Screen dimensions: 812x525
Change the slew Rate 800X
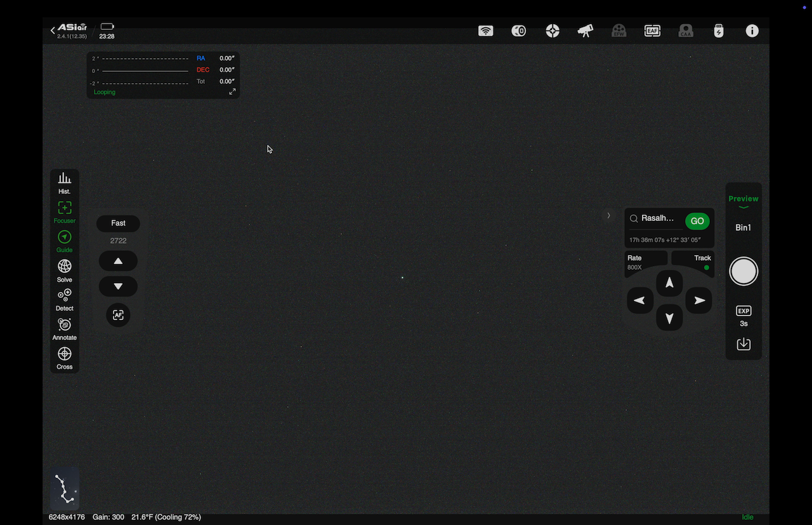point(645,262)
